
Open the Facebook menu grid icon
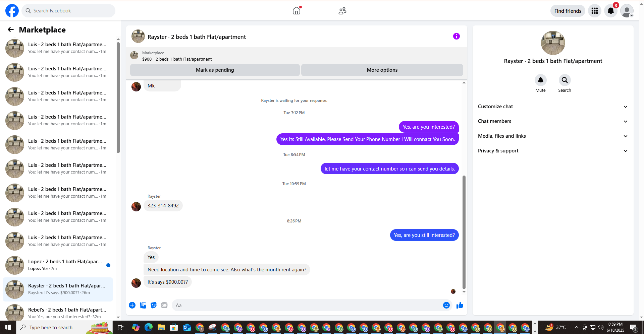pyautogui.click(x=595, y=11)
